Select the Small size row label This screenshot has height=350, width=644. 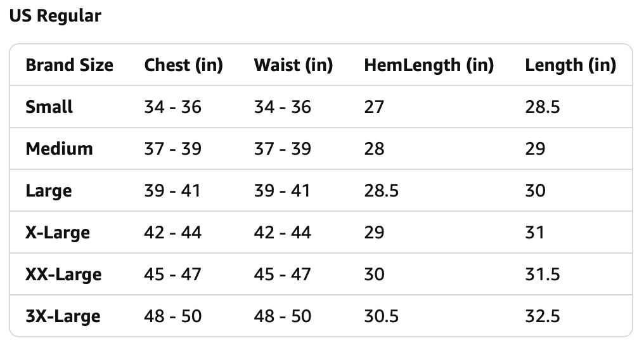49,107
